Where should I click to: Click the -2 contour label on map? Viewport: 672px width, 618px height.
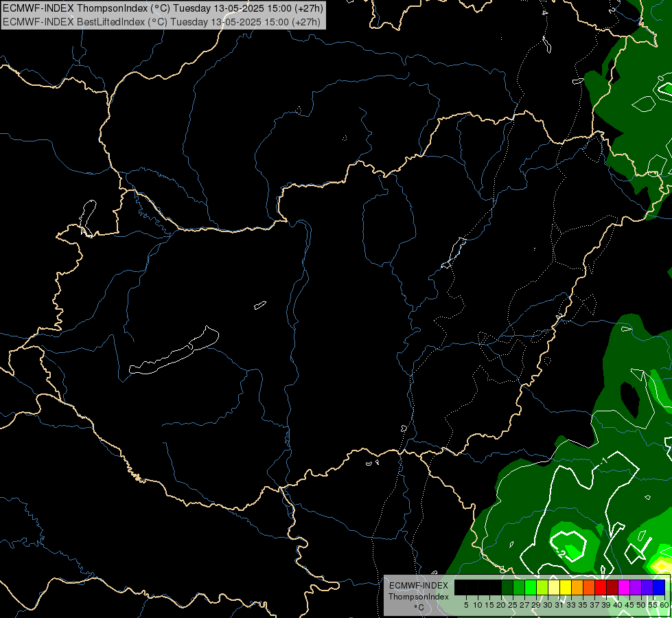pyautogui.click(x=562, y=553)
